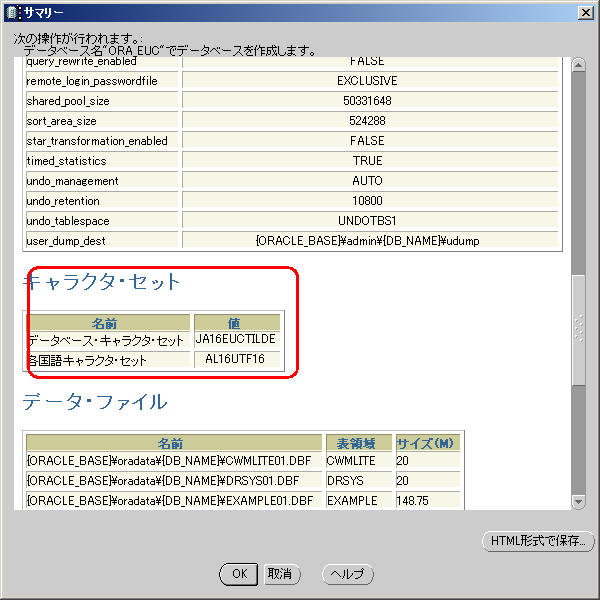
Task: Click the EXAMPLE tablespace cell
Action: coord(358,500)
